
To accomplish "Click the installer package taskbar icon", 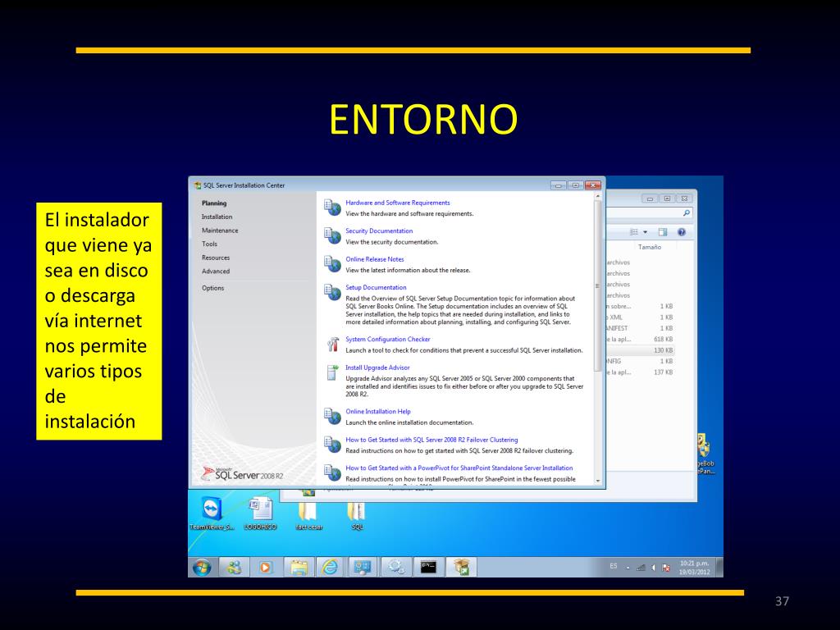I will click(461, 567).
